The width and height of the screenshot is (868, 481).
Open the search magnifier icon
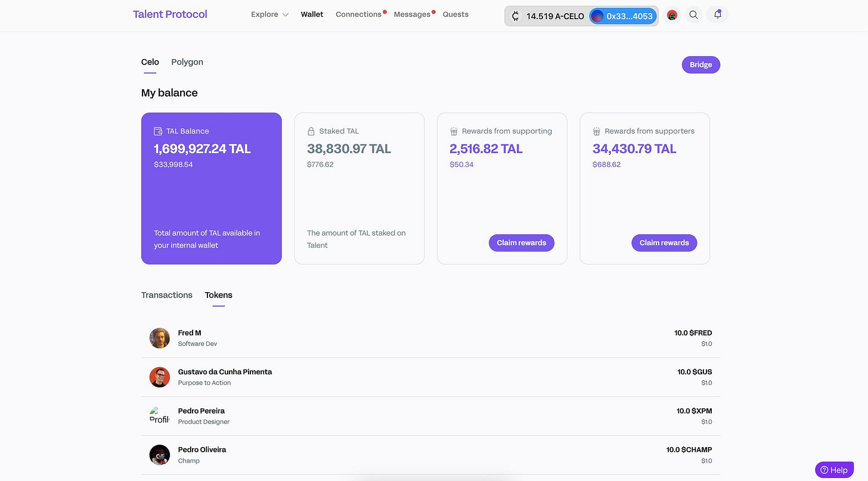click(693, 15)
